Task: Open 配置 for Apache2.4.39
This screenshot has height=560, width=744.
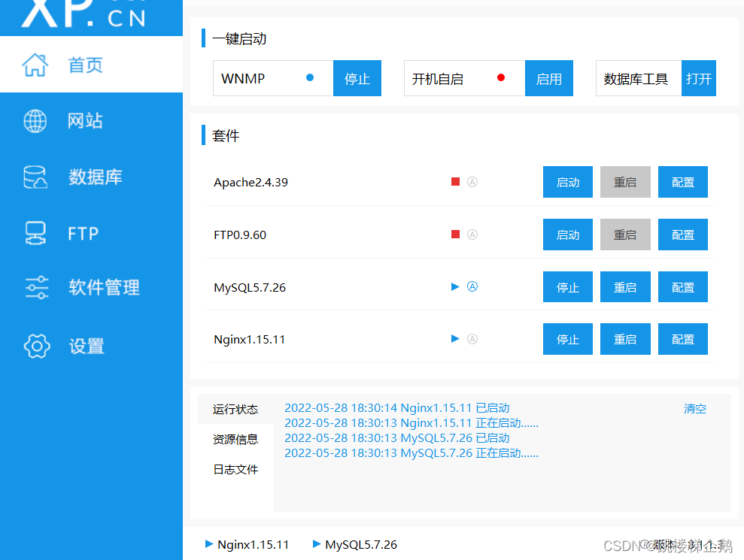Action: [x=683, y=182]
